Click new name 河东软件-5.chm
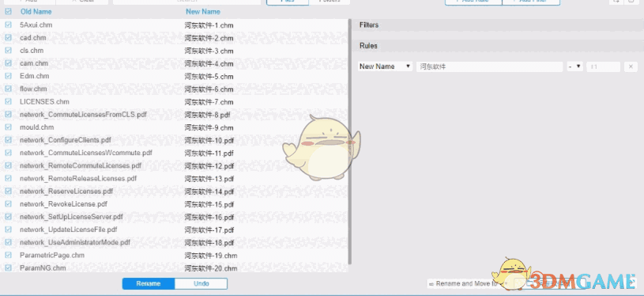This screenshot has width=644, height=296. point(209,77)
